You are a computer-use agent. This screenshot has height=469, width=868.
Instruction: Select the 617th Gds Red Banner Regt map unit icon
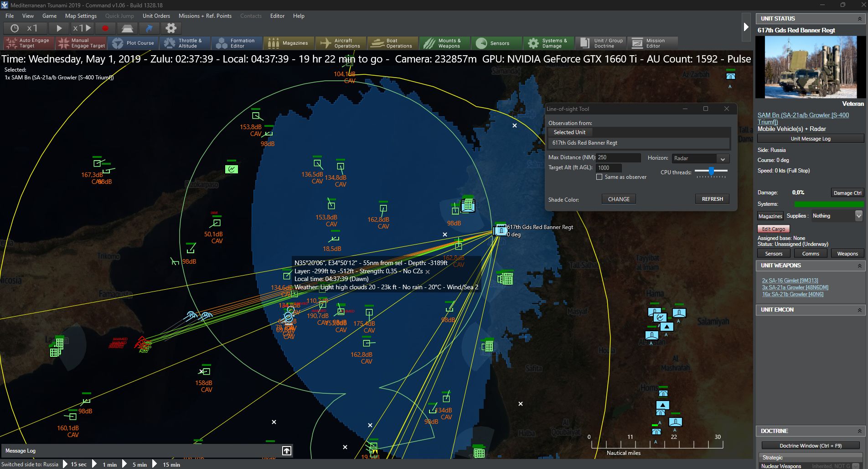point(501,229)
